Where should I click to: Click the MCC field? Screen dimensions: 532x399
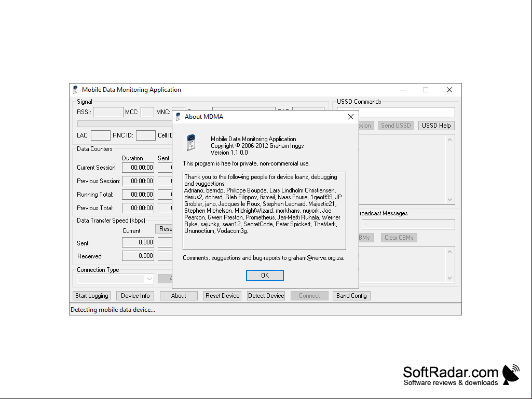[x=147, y=112]
